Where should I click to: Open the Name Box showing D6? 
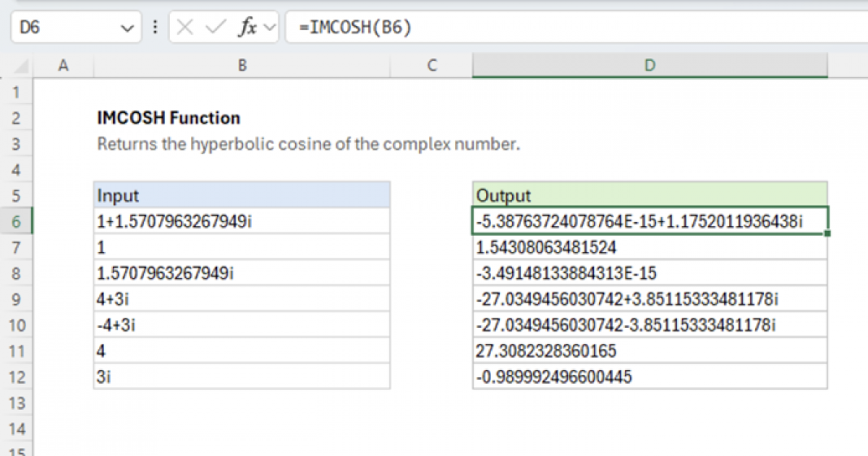coord(65,27)
